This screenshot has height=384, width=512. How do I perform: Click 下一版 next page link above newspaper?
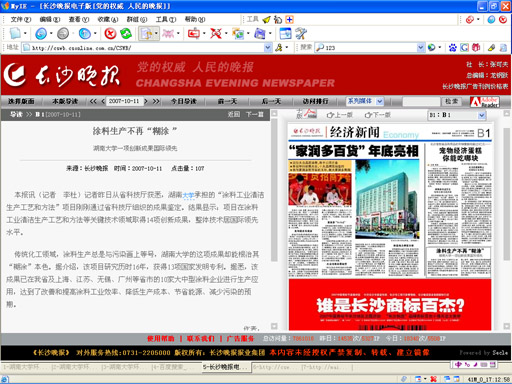[x=378, y=115]
